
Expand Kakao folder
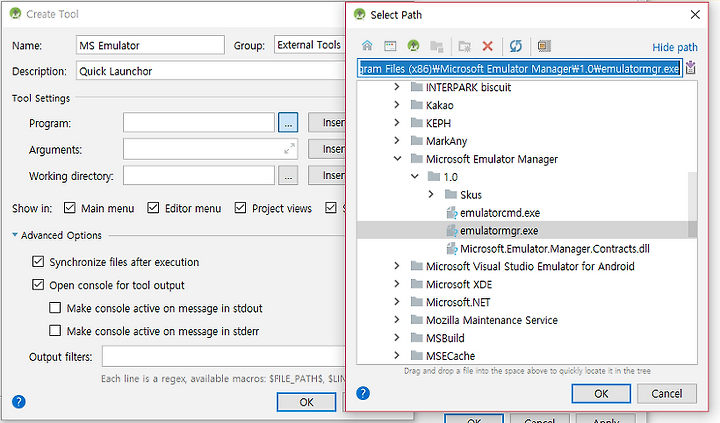(x=397, y=105)
